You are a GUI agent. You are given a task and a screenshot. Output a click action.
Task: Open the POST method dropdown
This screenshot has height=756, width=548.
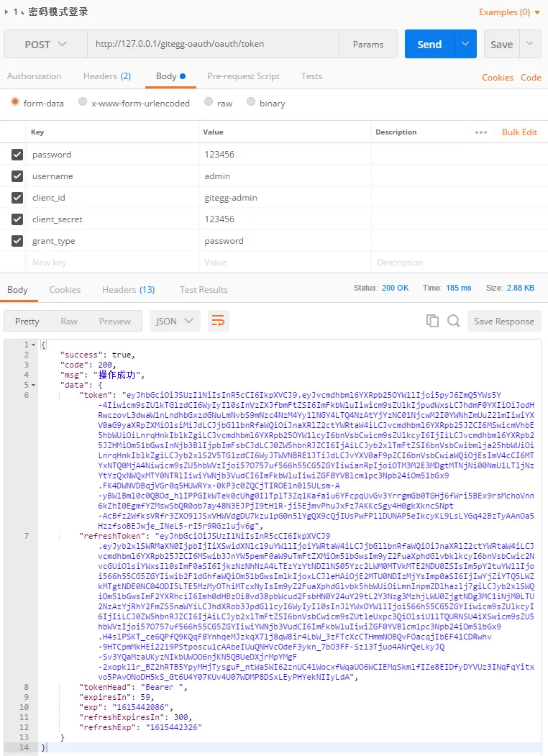pyautogui.click(x=45, y=45)
